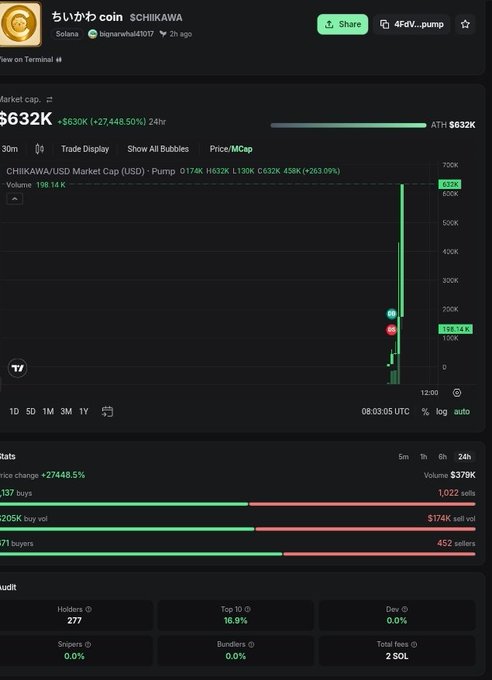
Task: Collapse the chart legend with the chevron
Action: (15, 199)
